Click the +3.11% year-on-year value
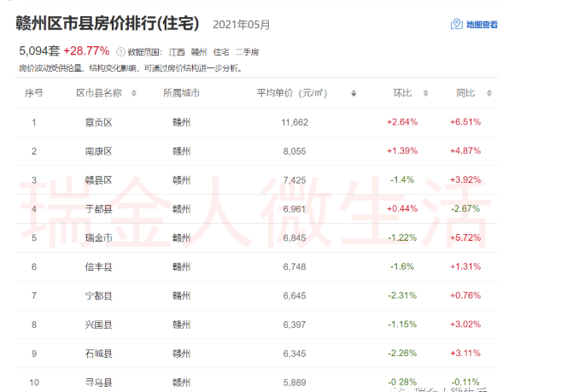 465,353
